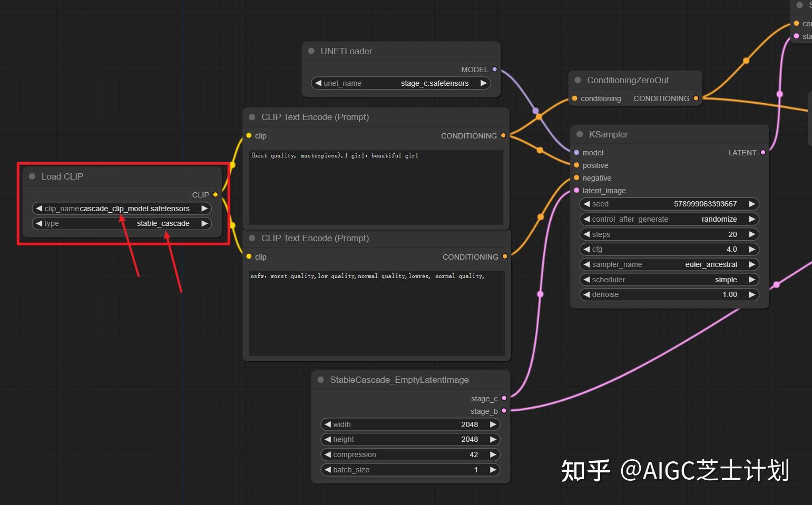Click the CLIP output dot on Load CLIP
The width and height of the screenshot is (812, 505).
[216, 194]
